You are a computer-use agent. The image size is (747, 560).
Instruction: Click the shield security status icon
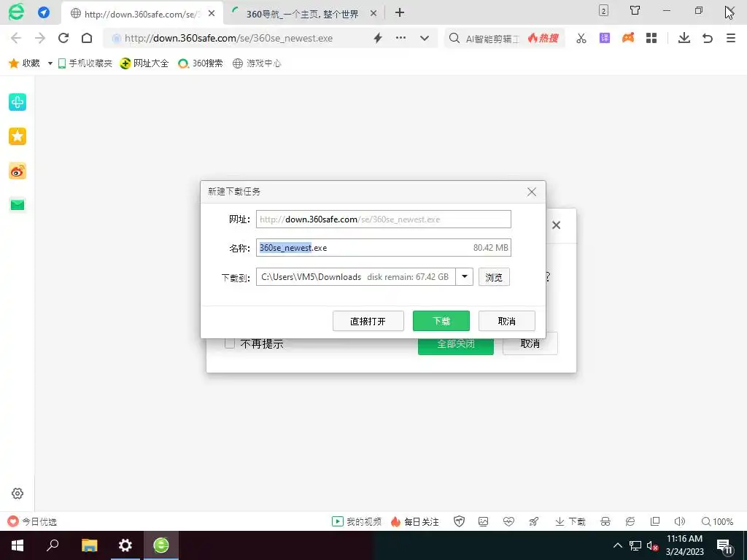pyautogui.click(x=460, y=521)
